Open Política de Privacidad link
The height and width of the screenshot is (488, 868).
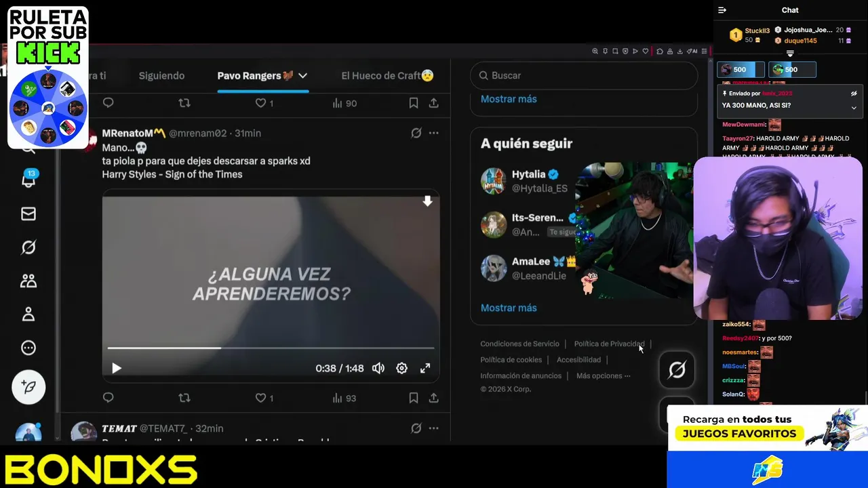(x=609, y=344)
